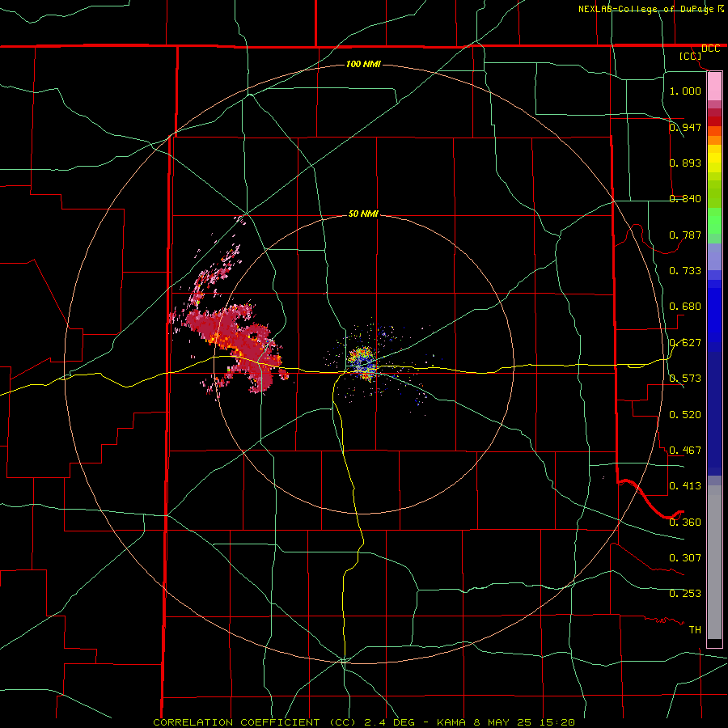Click the 0.573 scale value
The height and width of the screenshot is (728, 728).
pyautogui.click(x=685, y=378)
